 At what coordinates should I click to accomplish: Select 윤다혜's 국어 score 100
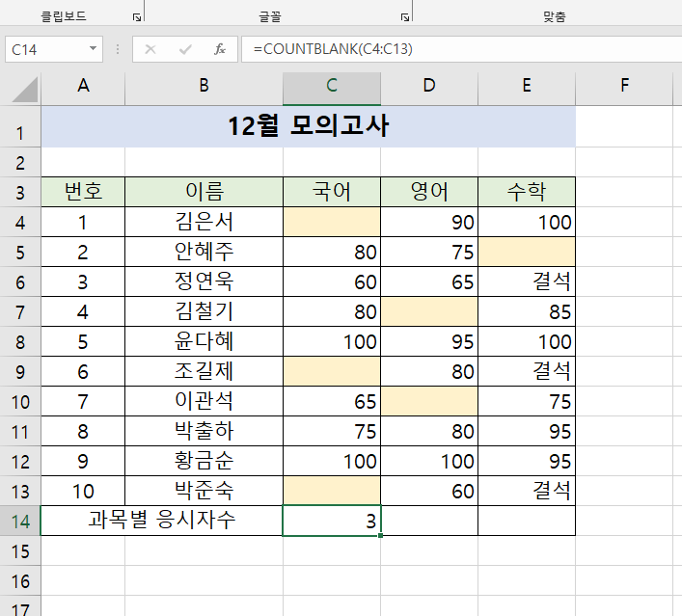[332, 341]
